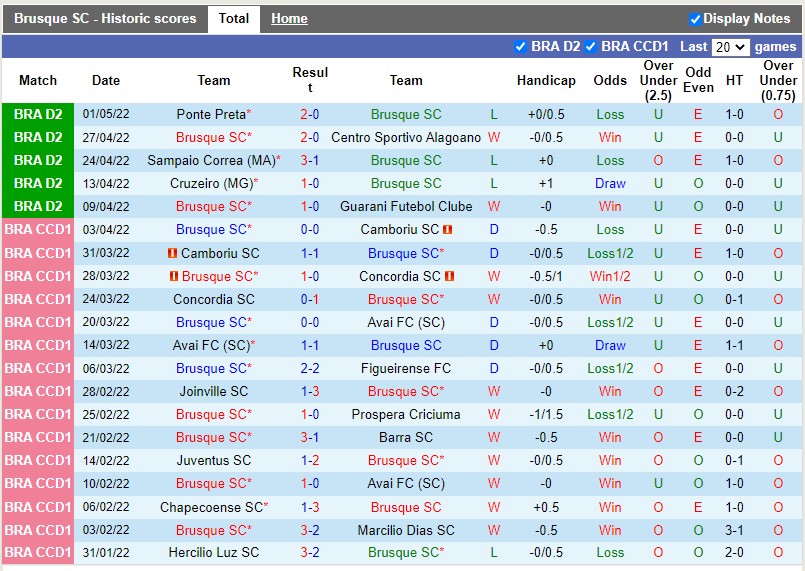Click the Draw odds versus Cruzeiro (MG)
805x571 pixels.
(x=610, y=183)
